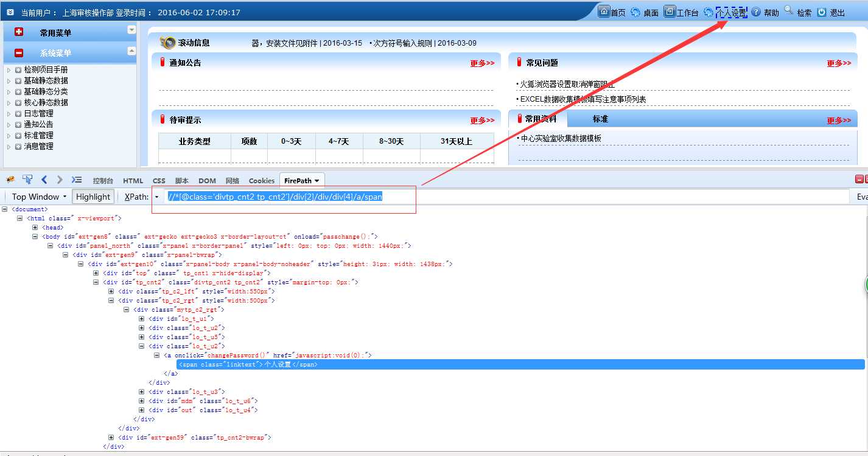868x456 pixels.
Task: Open the 脚本 tab
Action: pos(181,181)
